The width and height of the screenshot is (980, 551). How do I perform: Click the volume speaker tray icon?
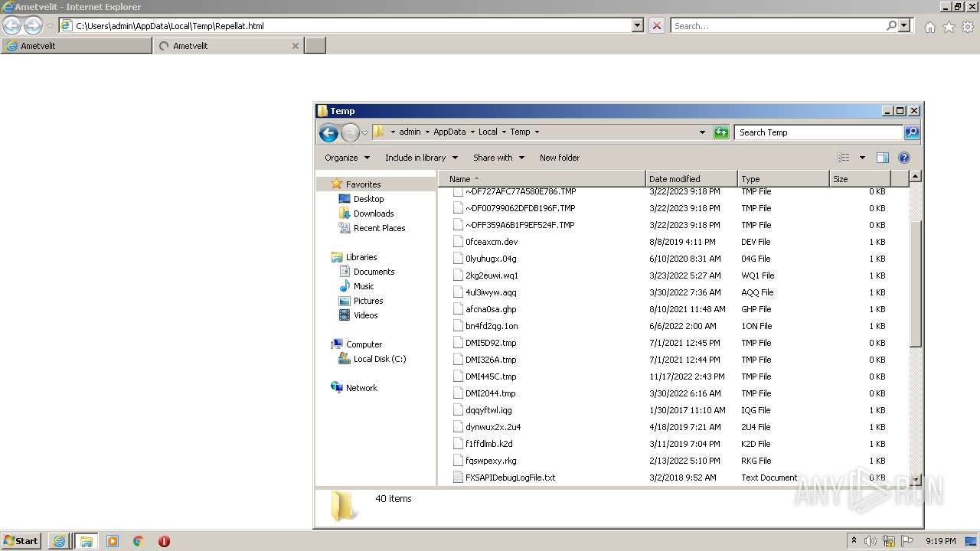tap(871, 541)
